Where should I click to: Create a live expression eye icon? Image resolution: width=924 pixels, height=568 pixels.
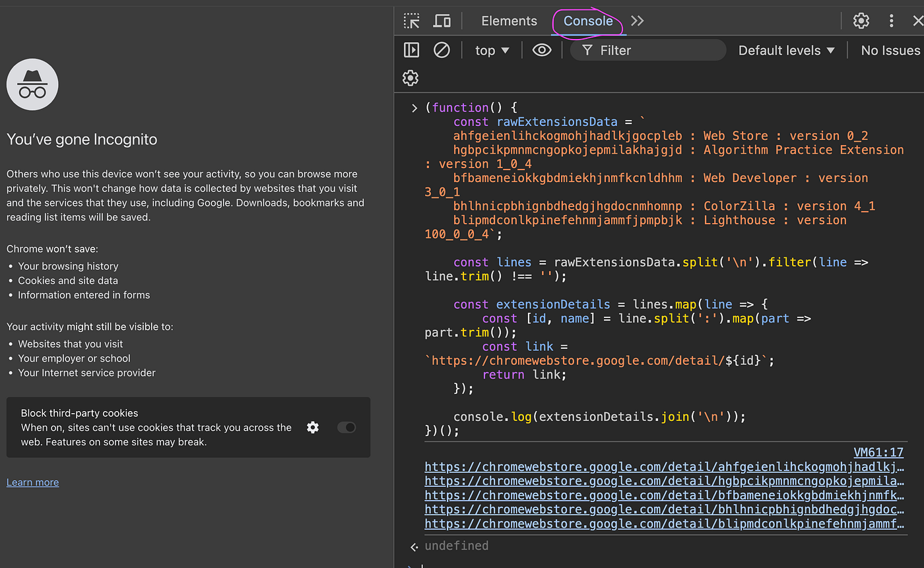542,50
